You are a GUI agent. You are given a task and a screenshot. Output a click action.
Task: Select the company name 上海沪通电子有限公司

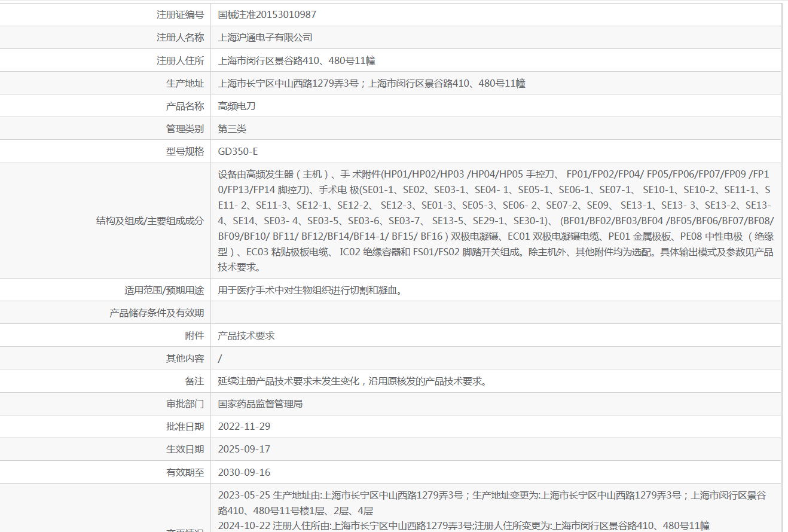[265, 38]
